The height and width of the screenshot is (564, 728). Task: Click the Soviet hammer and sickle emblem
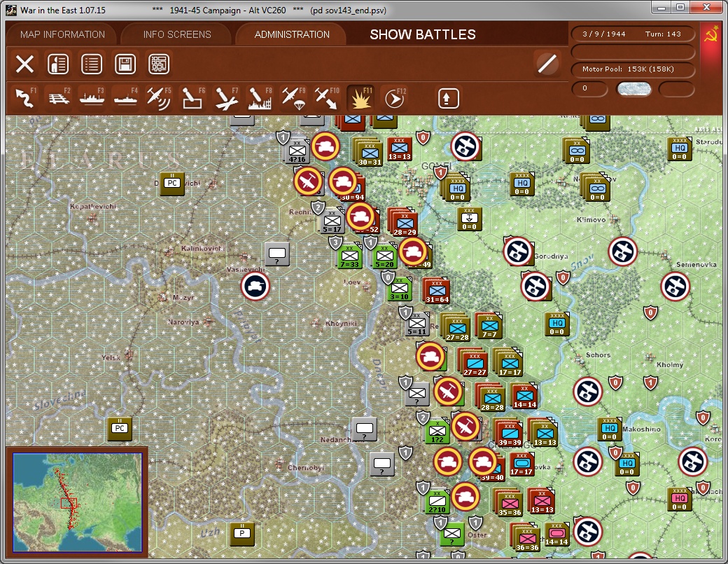tap(711, 34)
